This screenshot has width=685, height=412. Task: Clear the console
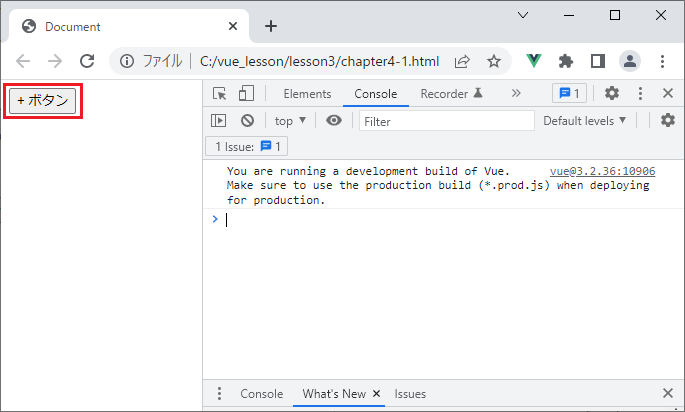[247, 121]
